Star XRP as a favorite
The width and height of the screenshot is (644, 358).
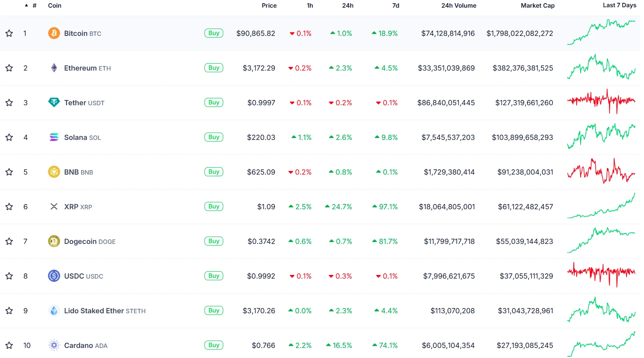pos(9,206)
